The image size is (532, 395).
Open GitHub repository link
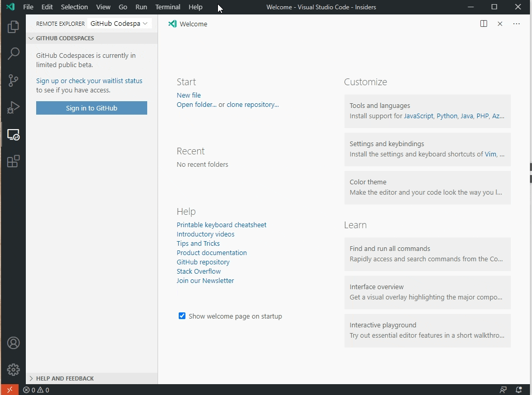click(203, 262)
